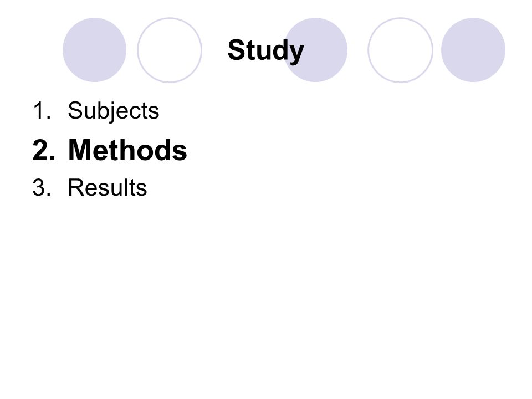Click the number "3." before Results
The height and width of the screenshot is (399, 532).
(x=42, y=187)
